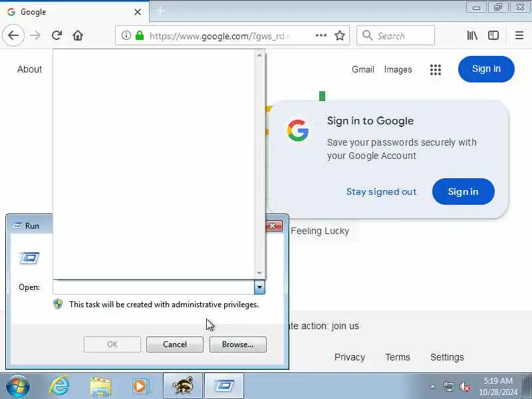The width and height of the screenshot is (532, 399).
Task: Open page actions three-dot menu
Action: tap(321, 35)
